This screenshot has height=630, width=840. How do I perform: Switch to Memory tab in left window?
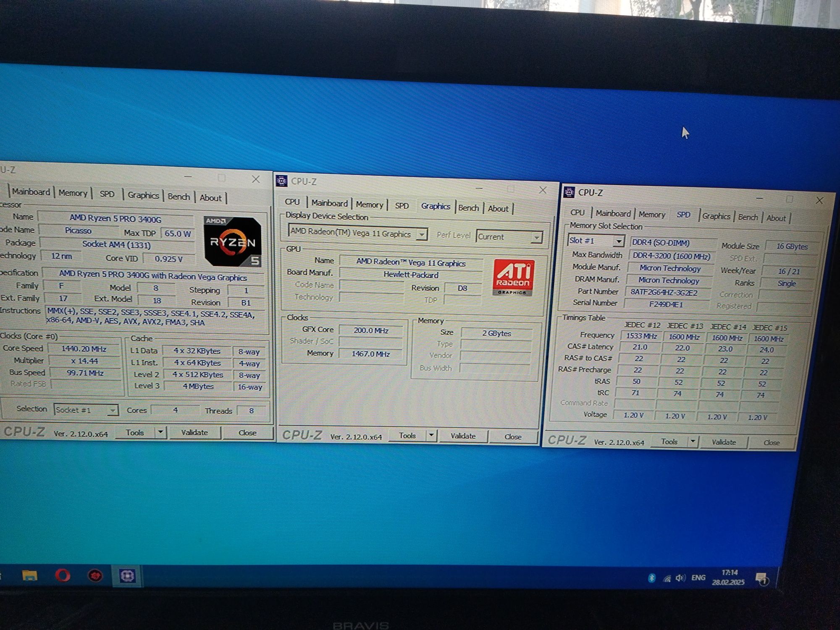click(73, 193)
